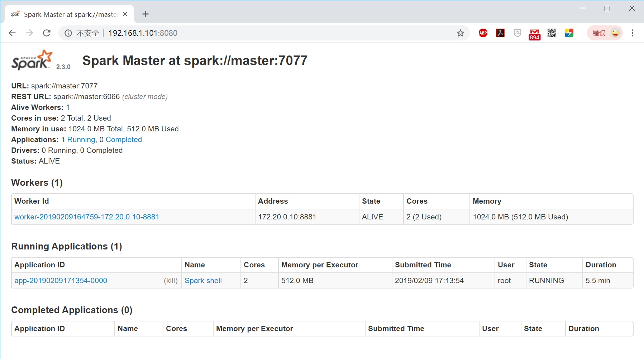Reload the Spark Master page

coord(47,33)
